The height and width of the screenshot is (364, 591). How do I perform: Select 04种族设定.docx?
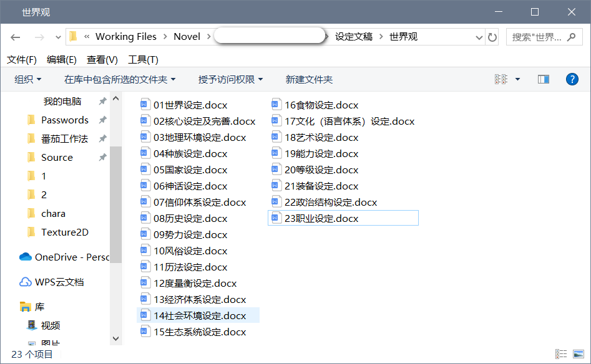[190, 153]
